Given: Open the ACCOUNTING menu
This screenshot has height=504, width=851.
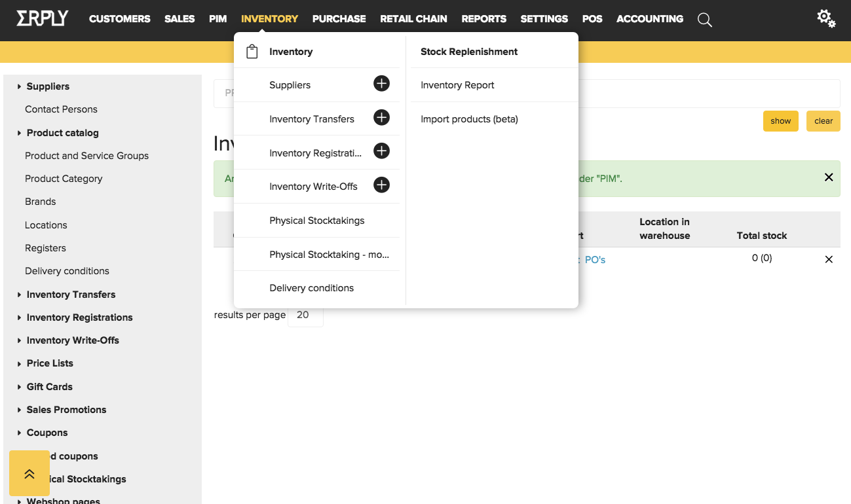Looking at the screenshot, I should click(x=650, y=19).
